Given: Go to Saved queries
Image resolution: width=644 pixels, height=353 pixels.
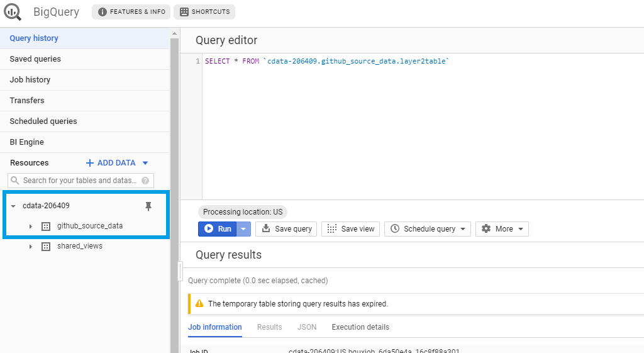Looking at the screenshot, I should tap(85, 59).
